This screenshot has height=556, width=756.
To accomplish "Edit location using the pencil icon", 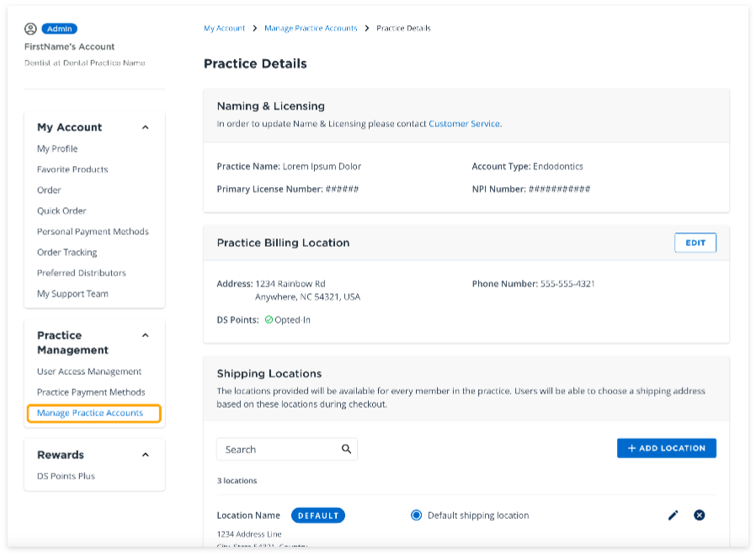I will point(673,516).
